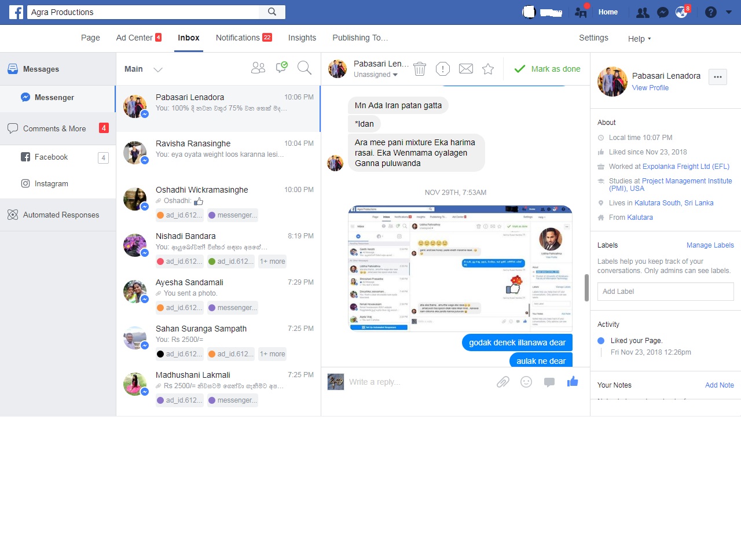Open notifications globe icon in top bar
The height and width of the screenshot is (560, 741).
pos(681,12)
